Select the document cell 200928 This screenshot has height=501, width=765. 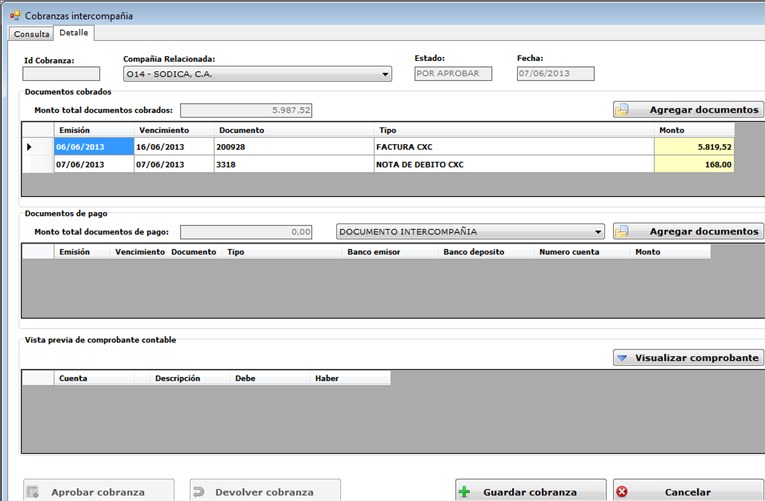pos(294,147)
